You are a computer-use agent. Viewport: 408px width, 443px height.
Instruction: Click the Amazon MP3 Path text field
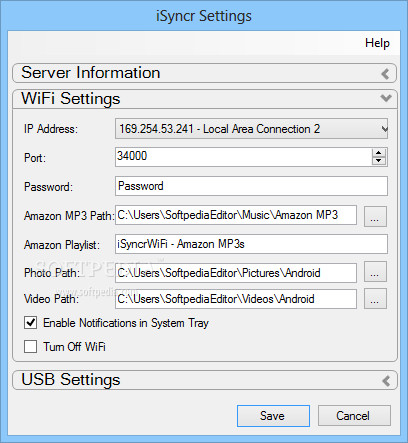236,215
